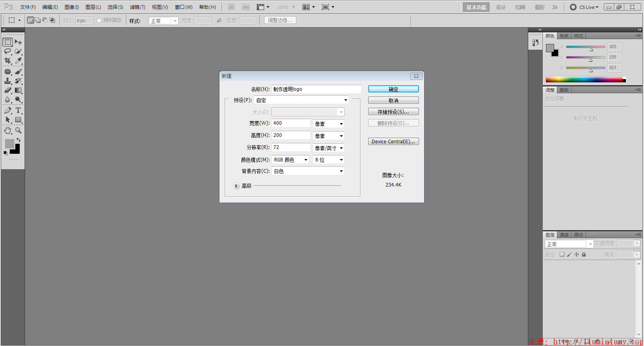Click the 设计 workspace button
The width and height of the screenshot is (644, 346).
[x=500, y=7]
